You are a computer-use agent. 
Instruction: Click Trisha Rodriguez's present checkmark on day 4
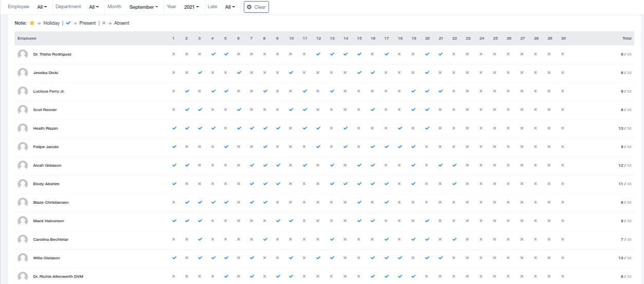click(x=213, y=54)
